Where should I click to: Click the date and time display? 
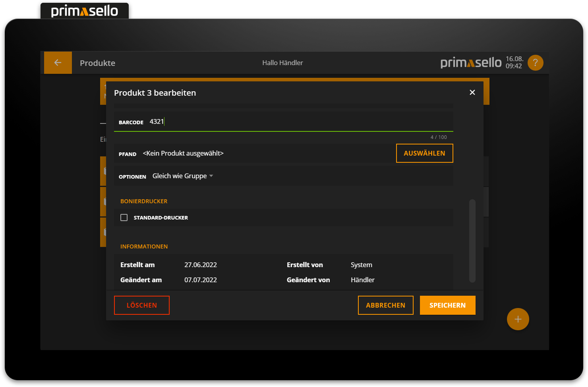coord(514,63)
